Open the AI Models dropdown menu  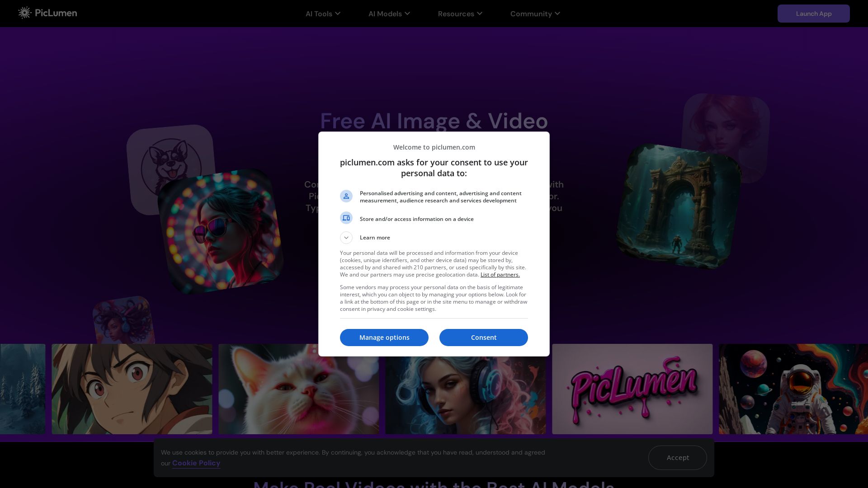coord(389,14)
